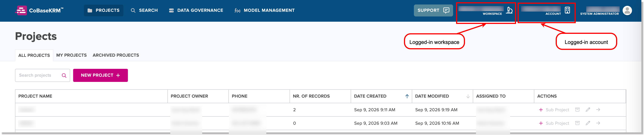
Task: Switch to the Archived Projects tab
Action: pyautogui.click(x=116, y=55)
